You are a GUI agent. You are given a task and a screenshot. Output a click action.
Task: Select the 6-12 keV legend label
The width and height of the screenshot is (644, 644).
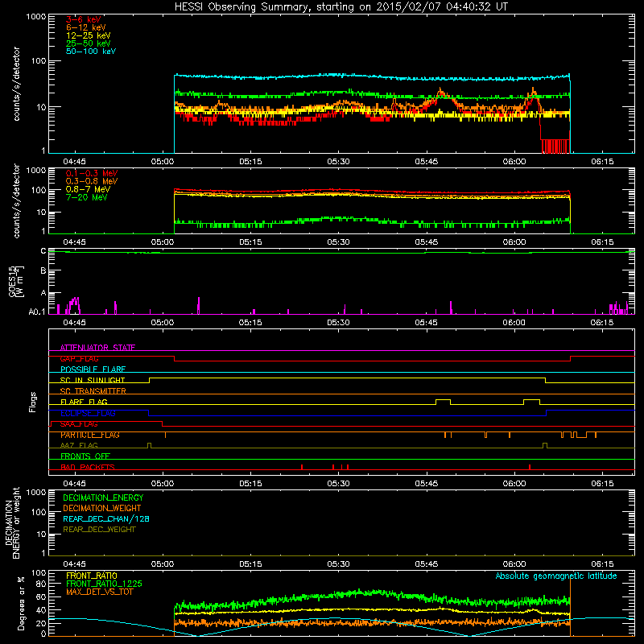tap(86, 27)
